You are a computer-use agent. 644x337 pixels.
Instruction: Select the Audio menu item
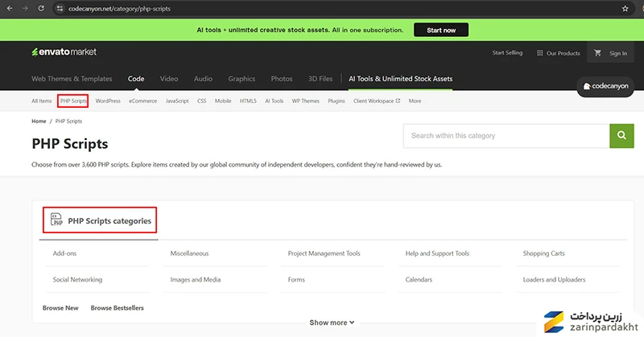click(203, 79)
